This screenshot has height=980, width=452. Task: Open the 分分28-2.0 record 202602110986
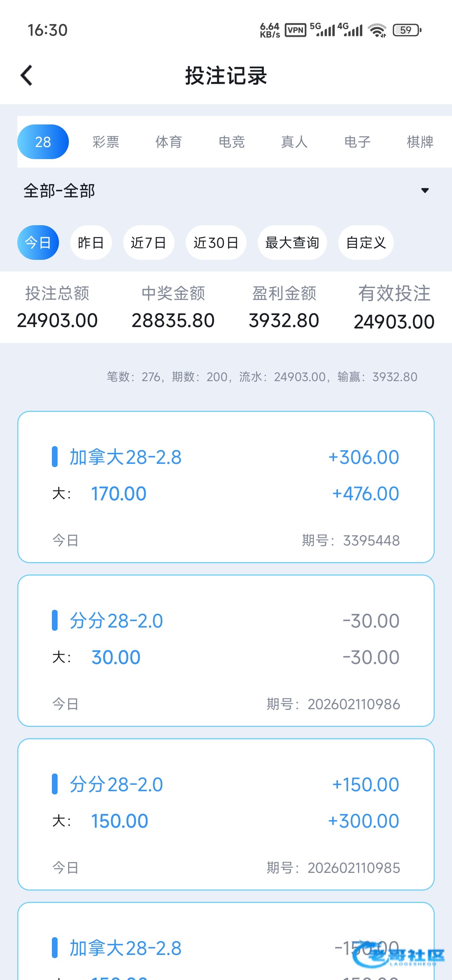click(x=226, y=650)
